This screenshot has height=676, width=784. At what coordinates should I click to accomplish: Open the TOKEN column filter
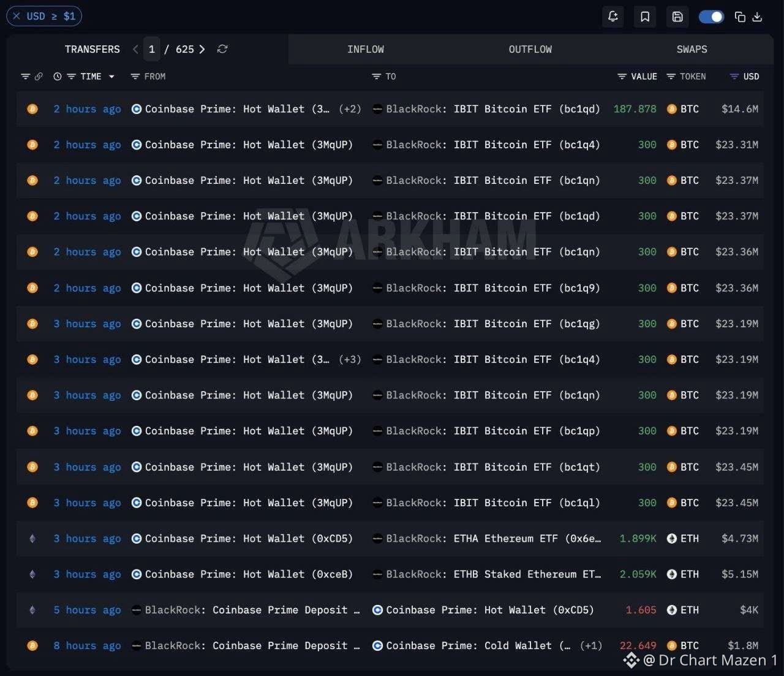point(671,77)
